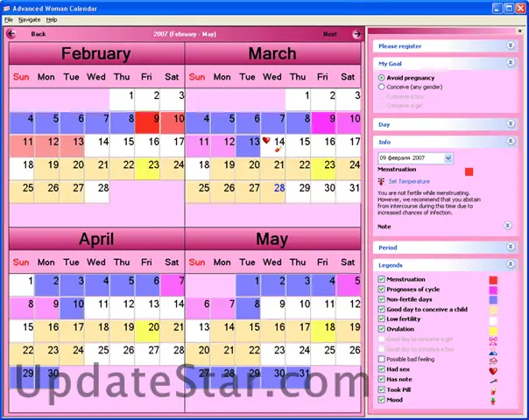The height and width of the screenshot is (420, 529).
Task: Expand the Day section
Action: [x=511, y=123]
